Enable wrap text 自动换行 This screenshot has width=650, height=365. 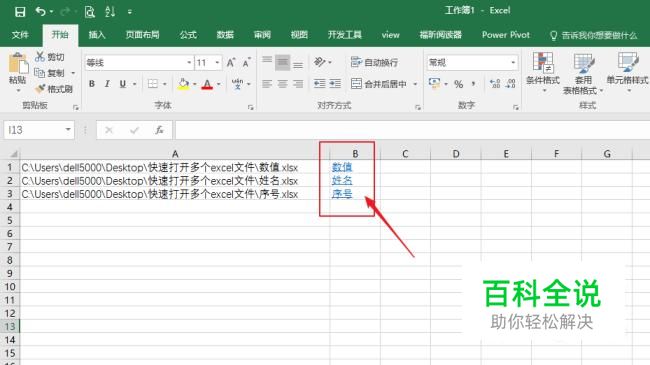(374, 62)
